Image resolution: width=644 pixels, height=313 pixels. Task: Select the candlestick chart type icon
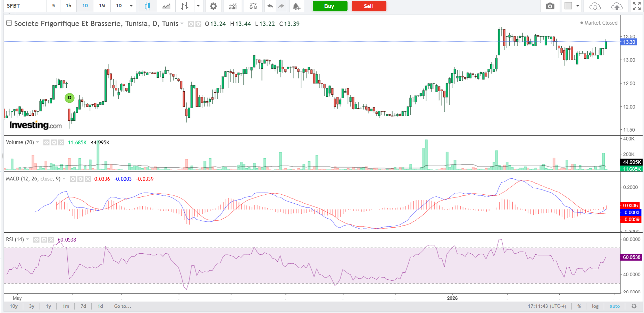point(148,6)
